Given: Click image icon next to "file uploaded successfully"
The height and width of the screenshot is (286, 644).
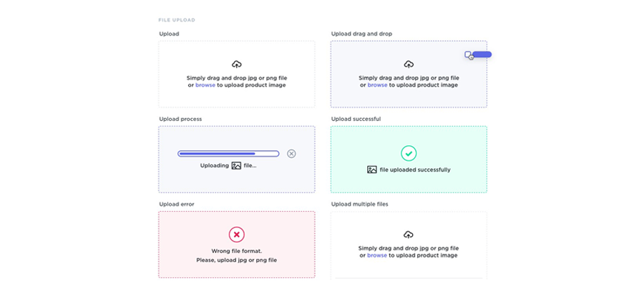Looking at the screenshot, I should click(x=372, y=169).
